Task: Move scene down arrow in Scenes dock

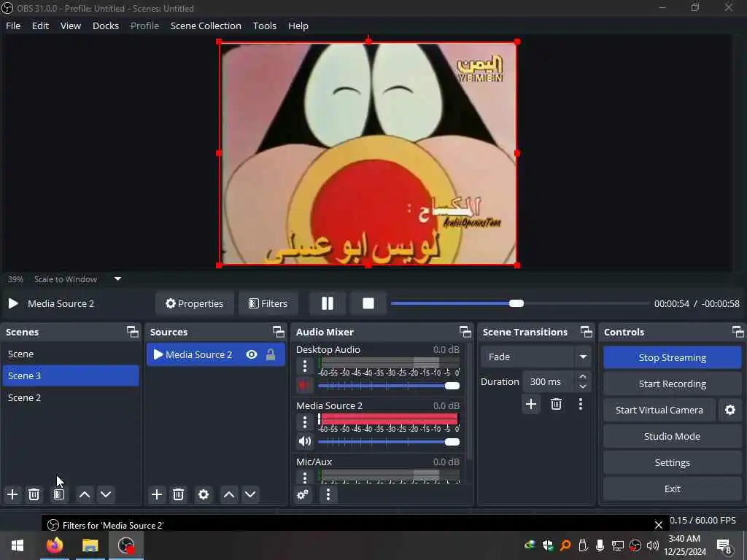Action: [x=106, y=494]
